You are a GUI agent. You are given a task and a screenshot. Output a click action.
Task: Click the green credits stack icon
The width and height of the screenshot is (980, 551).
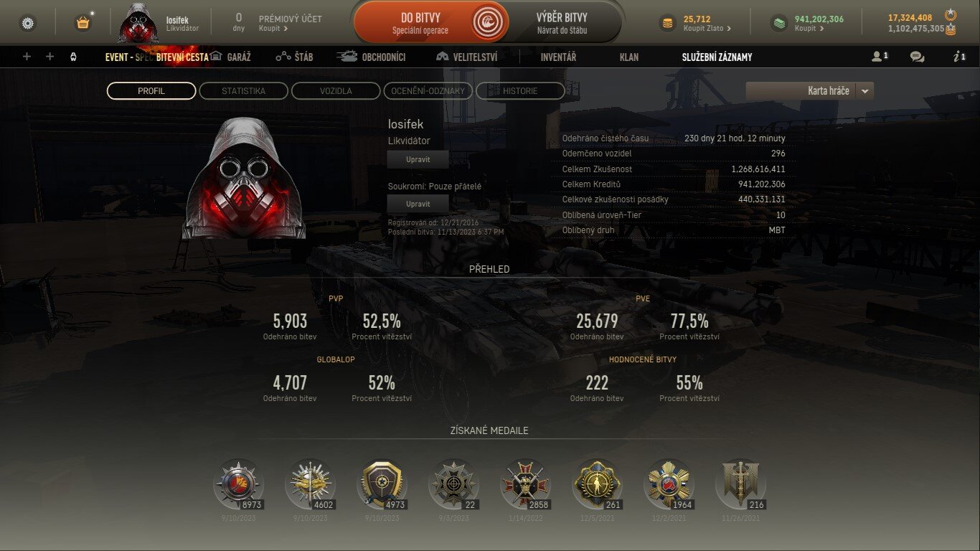pos(778,24)
